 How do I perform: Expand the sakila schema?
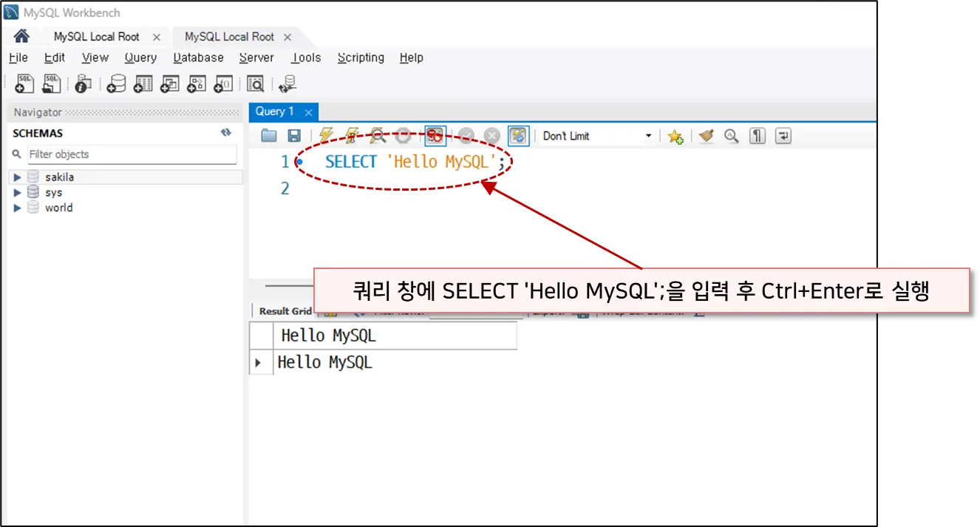pyautogui.click(x=17, y=177)
